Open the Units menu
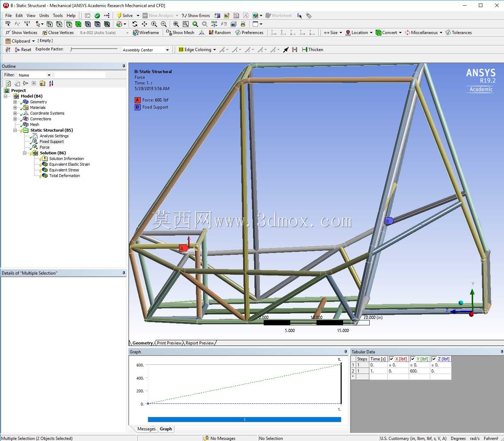The width and height of the screenshot is (504, 441). click(x=44, y=16)
